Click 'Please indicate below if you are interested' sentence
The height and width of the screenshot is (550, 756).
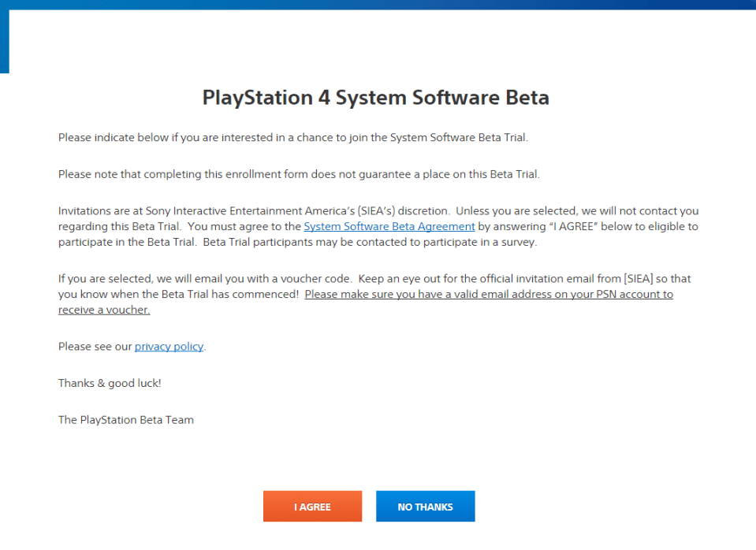click(293, 138)
